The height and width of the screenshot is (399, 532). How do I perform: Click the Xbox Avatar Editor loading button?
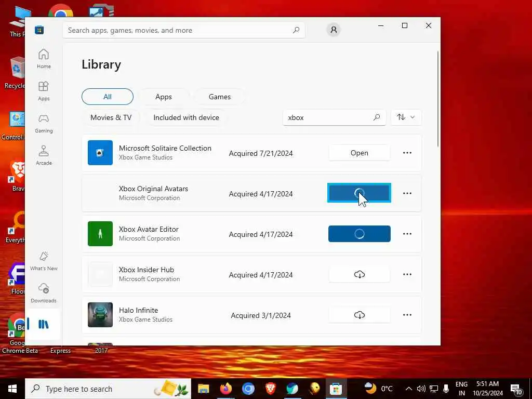coord(360,234)
